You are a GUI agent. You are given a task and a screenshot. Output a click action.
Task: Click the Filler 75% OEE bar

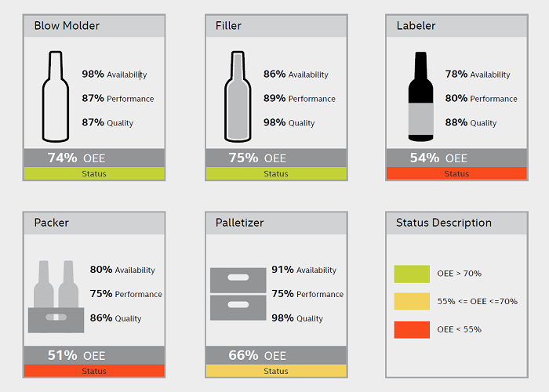[x=275, y=158]
